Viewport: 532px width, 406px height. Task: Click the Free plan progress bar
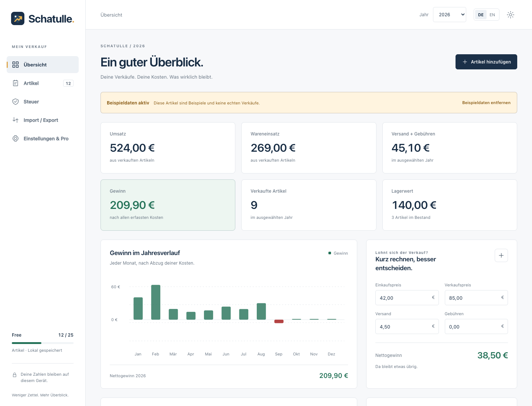point(42,343)
